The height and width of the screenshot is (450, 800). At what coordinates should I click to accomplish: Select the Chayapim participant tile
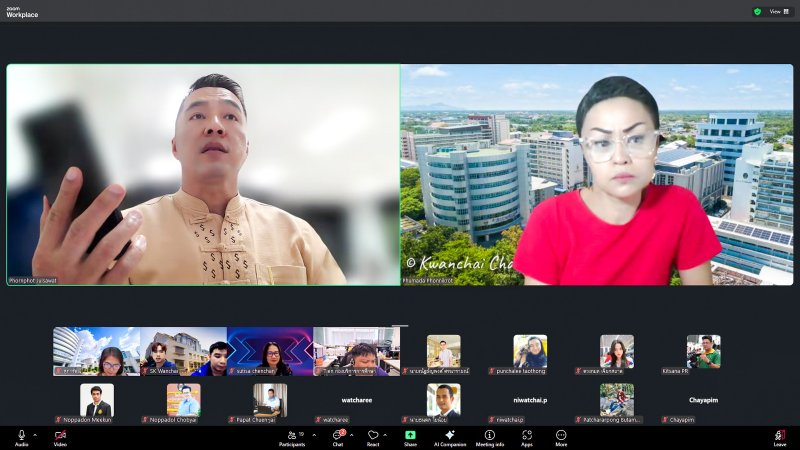point(703,401)
